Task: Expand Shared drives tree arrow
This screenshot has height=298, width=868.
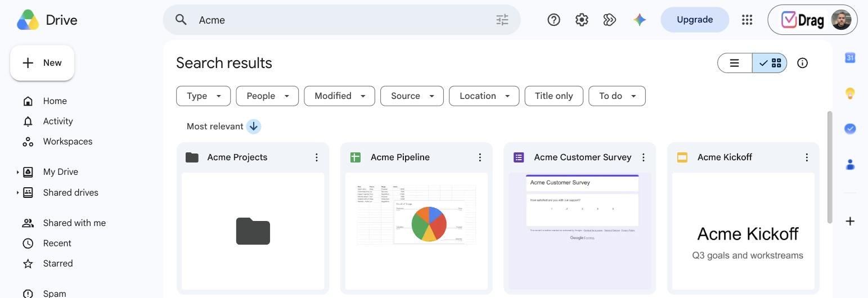Action: point(17,192)
